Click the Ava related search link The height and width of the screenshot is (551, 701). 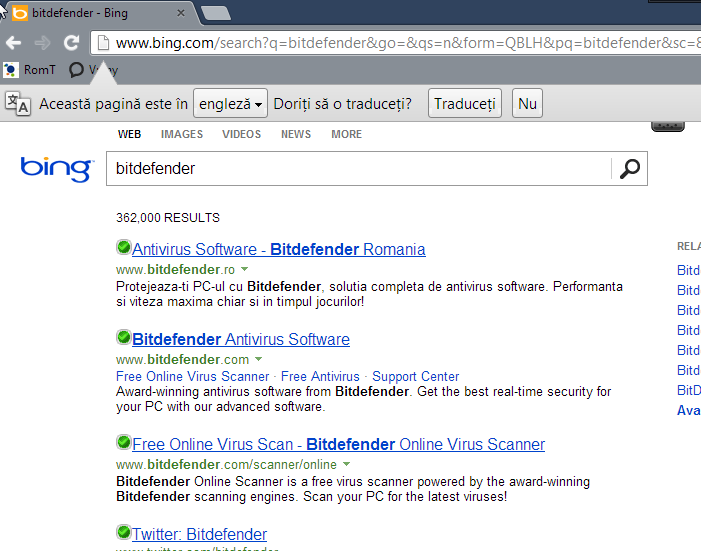(688, 410)
